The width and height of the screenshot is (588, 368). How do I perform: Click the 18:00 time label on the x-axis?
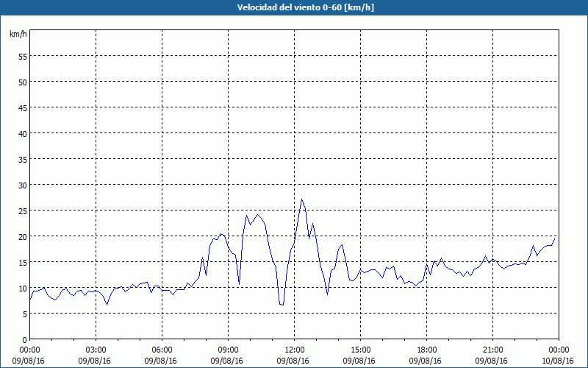tap(427, 350)
